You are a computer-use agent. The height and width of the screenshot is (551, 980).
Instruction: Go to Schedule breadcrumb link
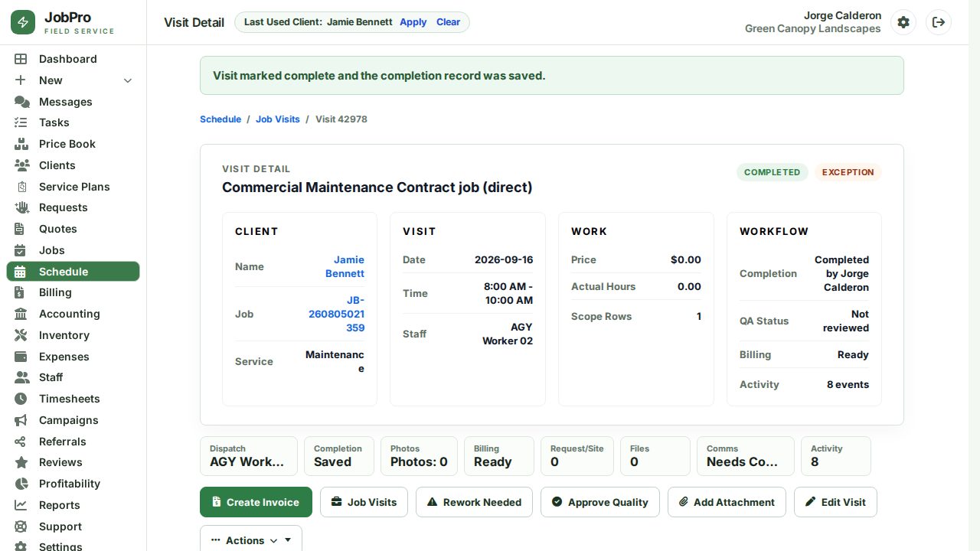[x=220, y=119]
